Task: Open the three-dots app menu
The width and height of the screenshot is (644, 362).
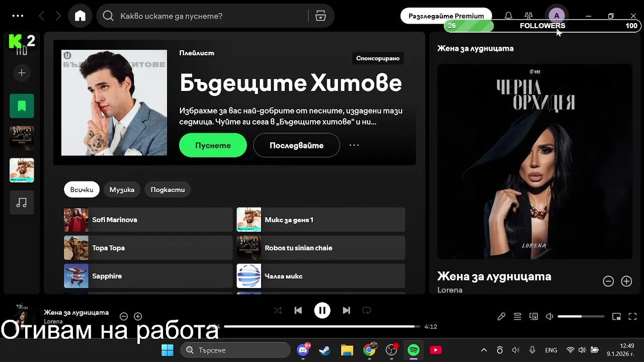Action: click(18, 16)
